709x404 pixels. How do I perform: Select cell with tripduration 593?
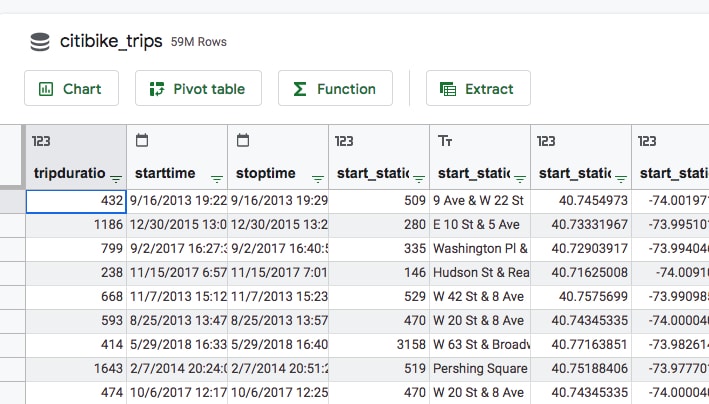tap(76, 321)
